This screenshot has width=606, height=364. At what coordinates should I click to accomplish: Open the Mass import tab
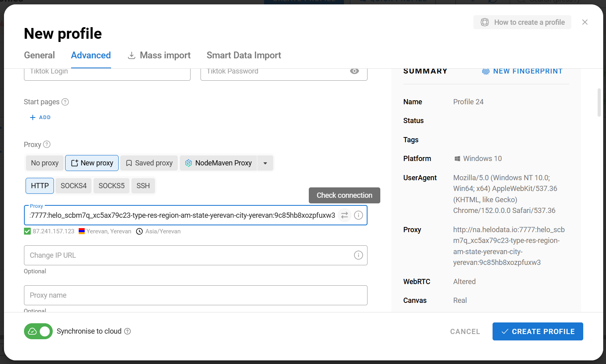[x=159, y=55]
